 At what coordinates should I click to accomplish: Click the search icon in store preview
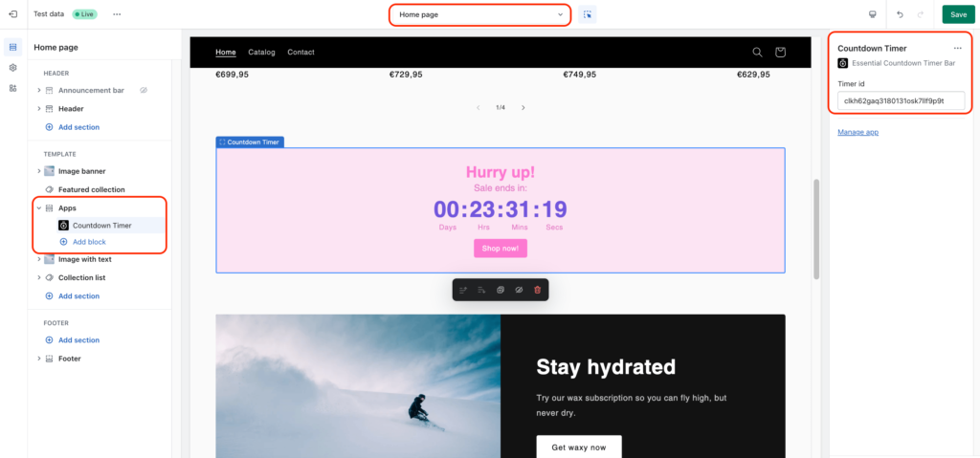tap(757, 52)
